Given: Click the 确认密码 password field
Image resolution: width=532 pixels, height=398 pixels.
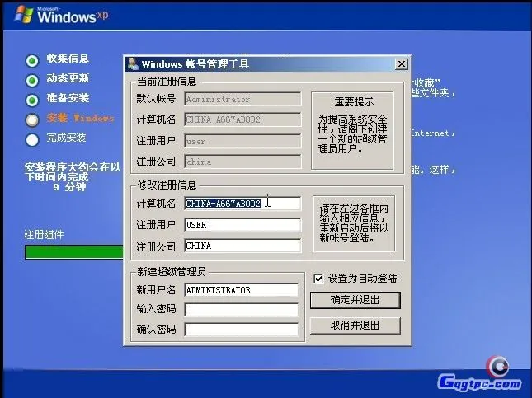Looking at the screenshot, I should [242, 330].
